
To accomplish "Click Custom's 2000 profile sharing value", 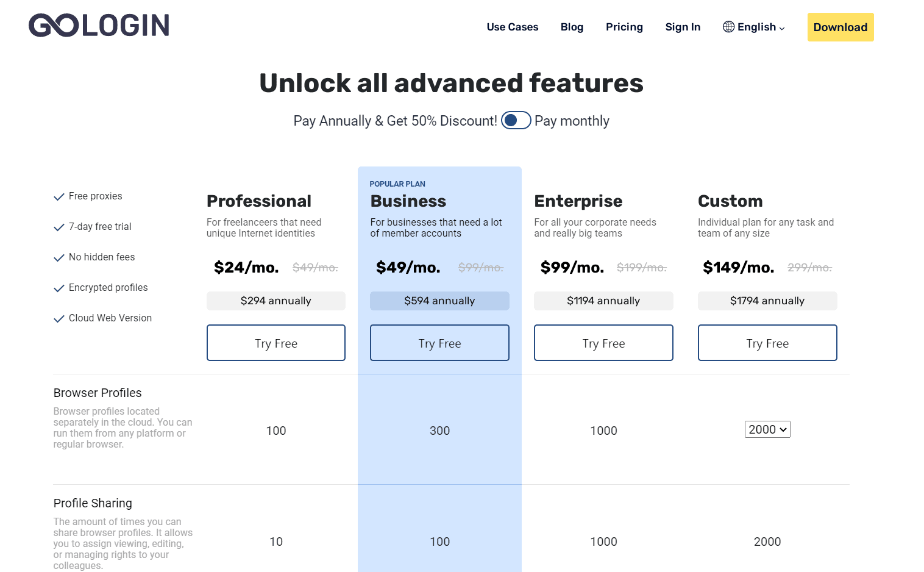I will (767, 542).
